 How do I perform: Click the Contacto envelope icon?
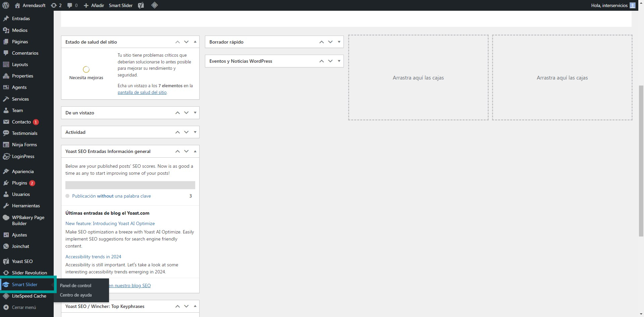pos(6,122)
